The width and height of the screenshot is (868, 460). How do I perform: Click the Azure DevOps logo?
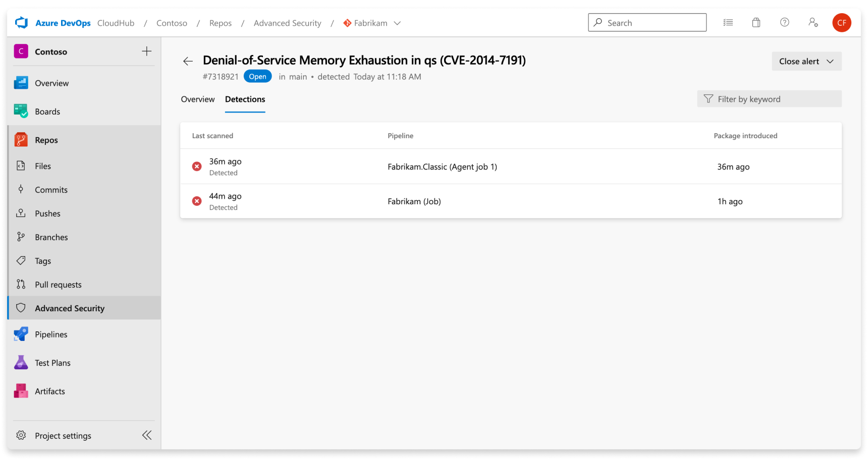click(x=22, y=22)
